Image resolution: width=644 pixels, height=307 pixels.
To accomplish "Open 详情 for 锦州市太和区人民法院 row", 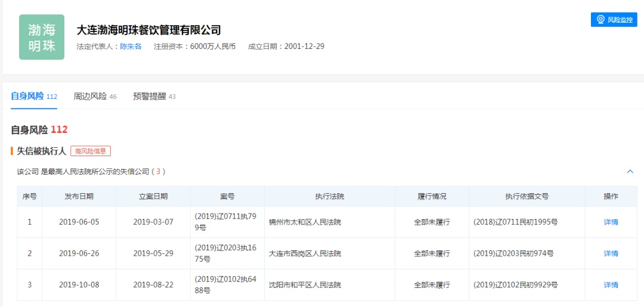I will pyautogui.click(x=611, y=222).
